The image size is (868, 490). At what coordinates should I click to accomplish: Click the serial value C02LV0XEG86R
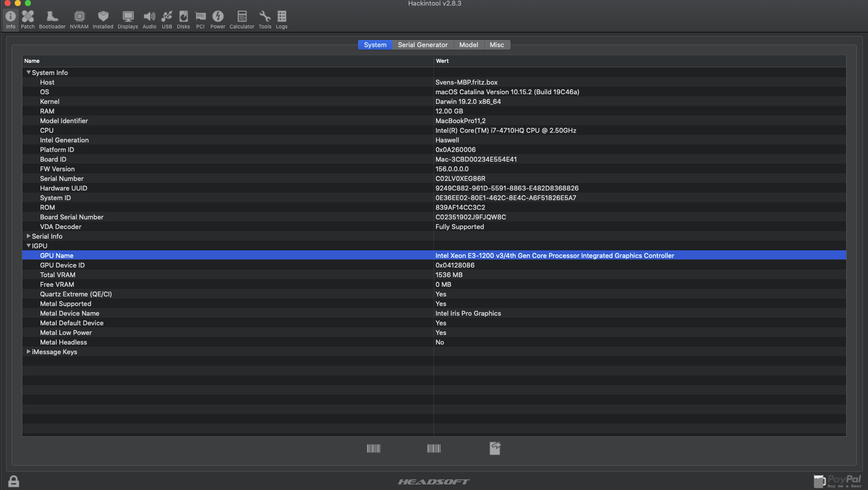(x=460, y=178)
